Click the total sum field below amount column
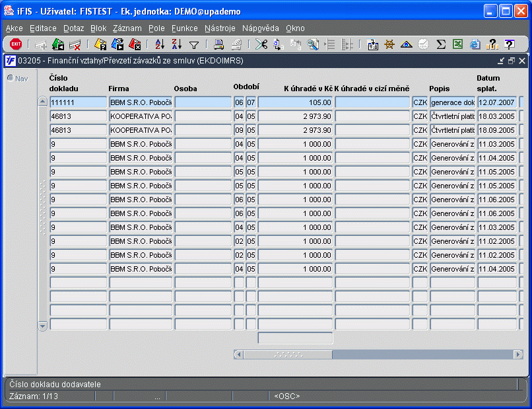Image resolution: width=532 pixels, height=409 pixels. click(295, 338)
